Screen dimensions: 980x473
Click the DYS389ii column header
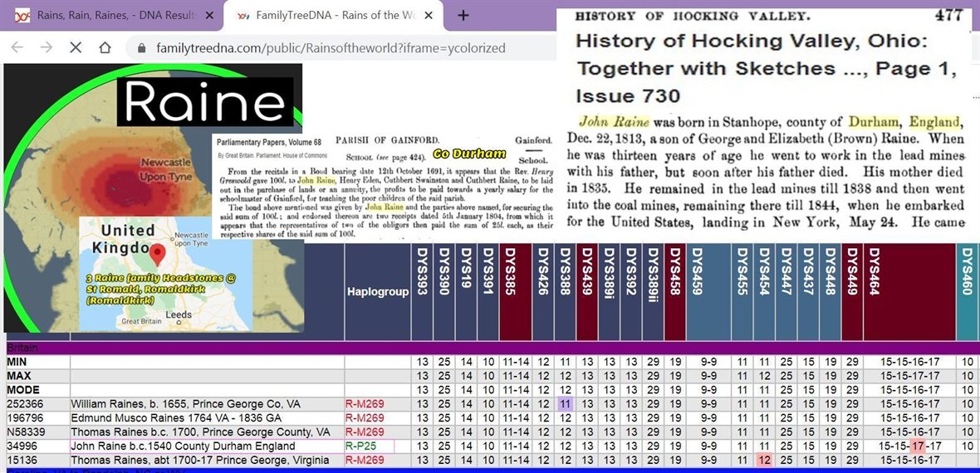tap(653, 292)
